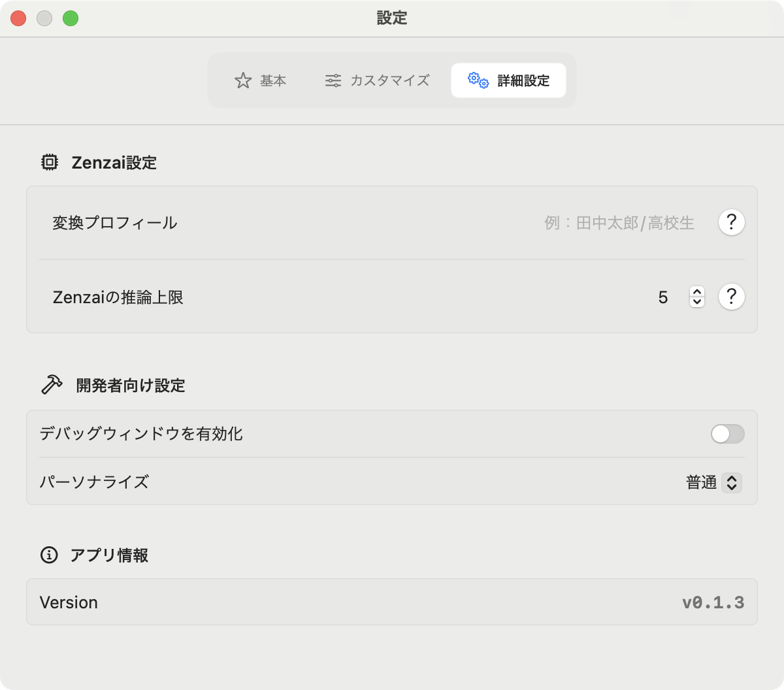Viewport: 784px width, 690px height.
Task: Click the パーソナライズ label
Action: coord(94,482)
